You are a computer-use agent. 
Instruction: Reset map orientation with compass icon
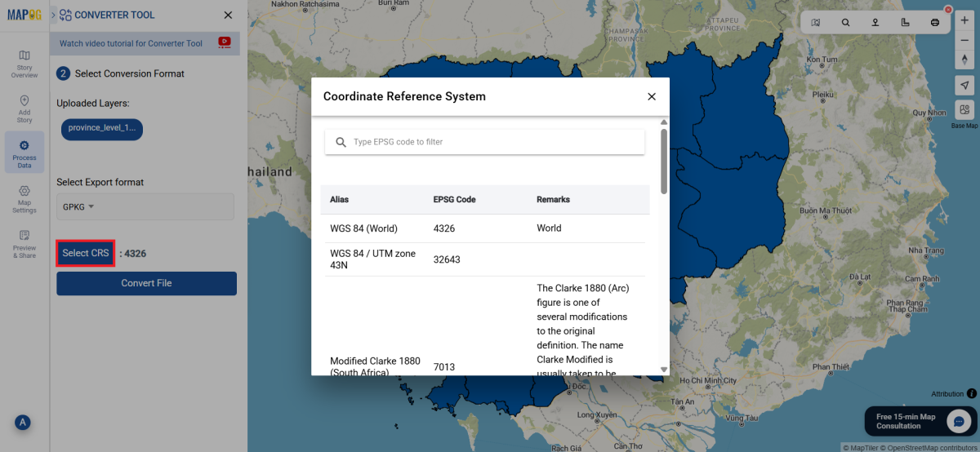click(964, 59)
